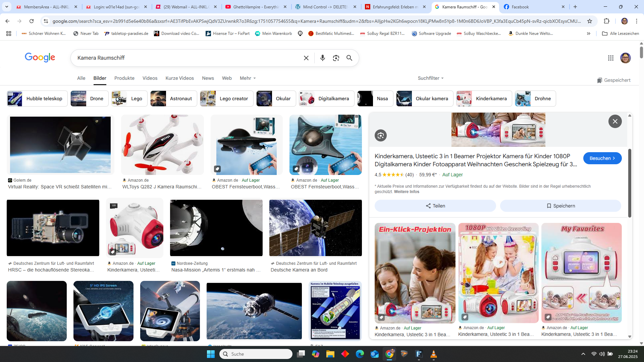644x362 pixels.
Task: Select the Hubble teleskop suggestion chip
Action: click(x=37, y=99)
